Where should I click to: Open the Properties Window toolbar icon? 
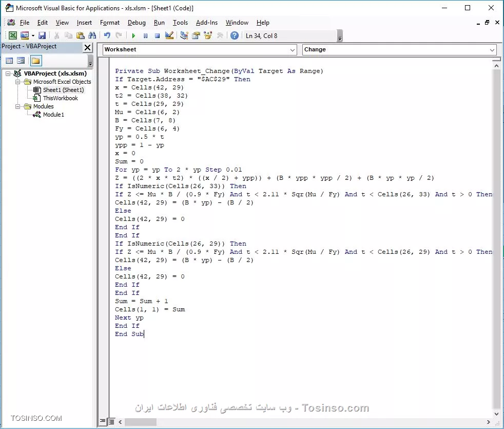click(196, 35)
